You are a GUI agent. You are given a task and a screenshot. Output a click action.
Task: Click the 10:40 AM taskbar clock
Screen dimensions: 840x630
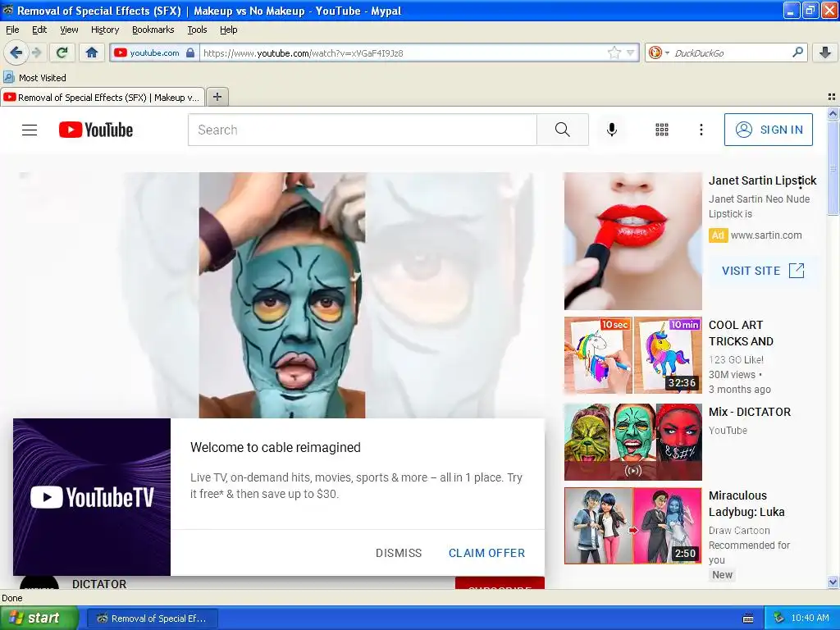click(x=810, y=619)
